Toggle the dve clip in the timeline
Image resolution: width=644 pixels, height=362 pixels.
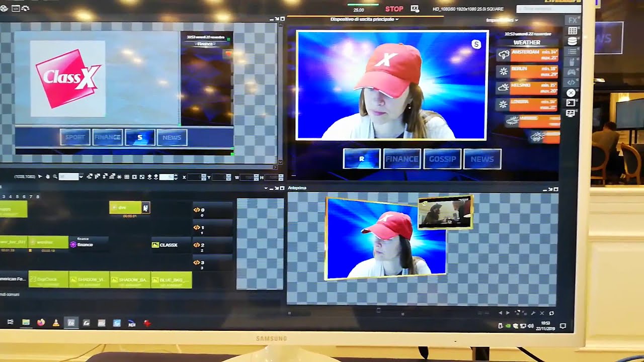(123, 208)
